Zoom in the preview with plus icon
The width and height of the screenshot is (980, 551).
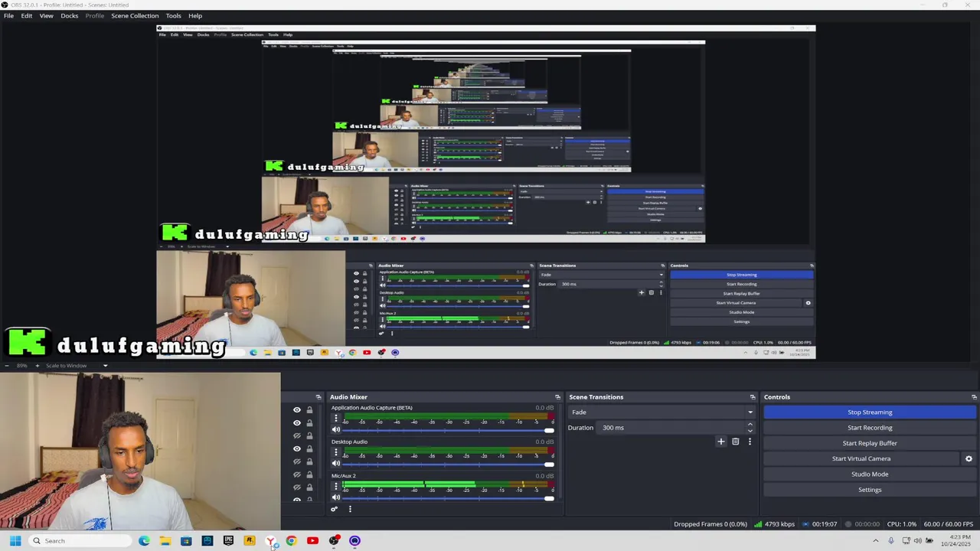pos(37,366)
